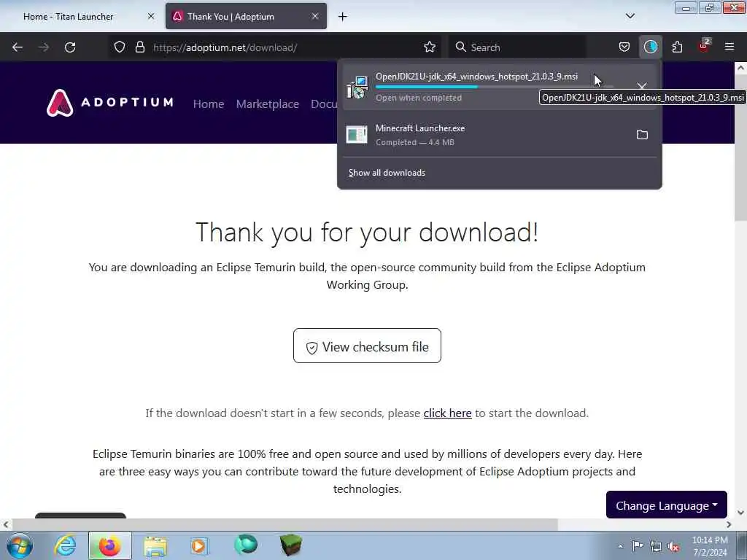Show hidden system tray icons
This screenshot has width=747, height=560.
(620, 546)
